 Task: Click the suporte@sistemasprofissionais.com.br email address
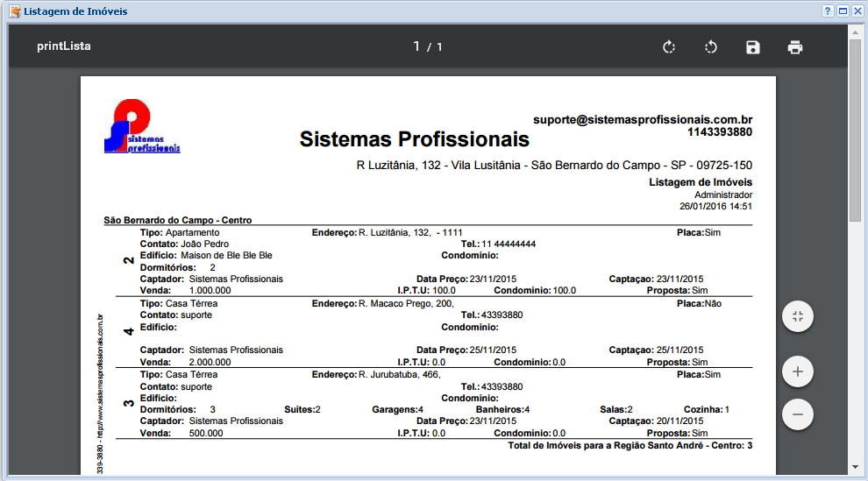click(643, 119)
